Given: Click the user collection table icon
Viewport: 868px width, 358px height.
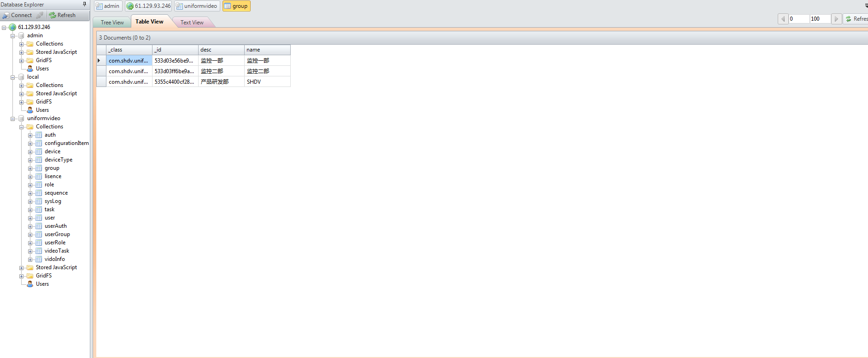Looking at the screenshot, I should 39,218.
